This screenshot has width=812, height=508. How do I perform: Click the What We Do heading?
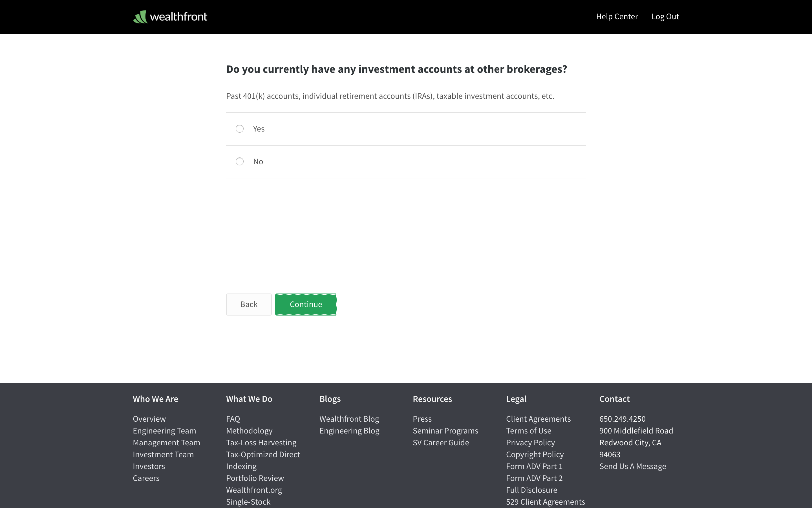pyautogui.click(x=249, y=399)
